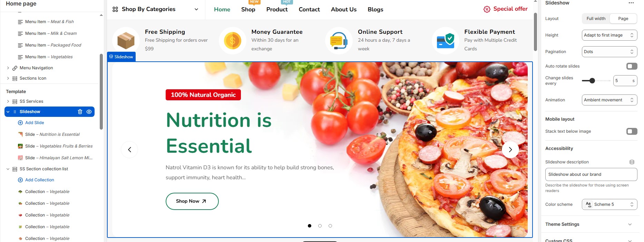Expand the Menu Navigation tree item
Image resolution: width=644 pixels, height=242 pixels.
click(8, 68)
